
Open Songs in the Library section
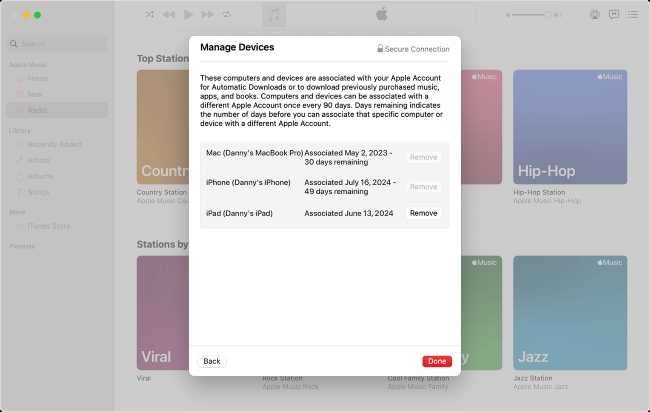(x=57, y=192)
